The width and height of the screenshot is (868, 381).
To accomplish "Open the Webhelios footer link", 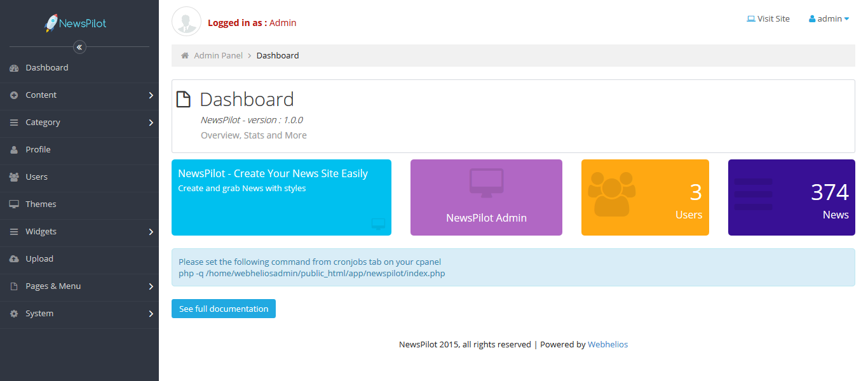I will (x=607, y=345).
